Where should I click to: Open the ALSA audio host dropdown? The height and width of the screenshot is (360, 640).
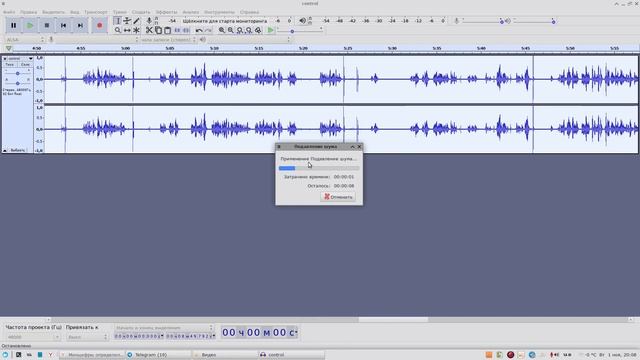[24, 40]
